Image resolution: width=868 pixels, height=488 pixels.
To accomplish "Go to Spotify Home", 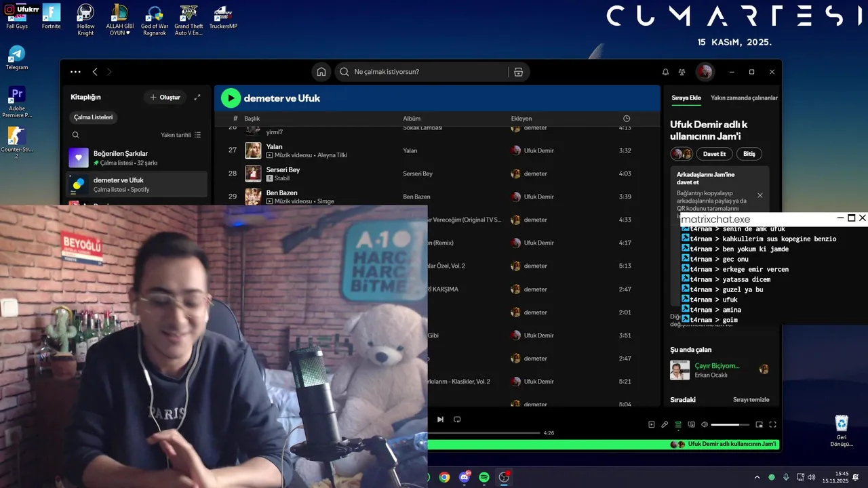I will coord(321,72).
